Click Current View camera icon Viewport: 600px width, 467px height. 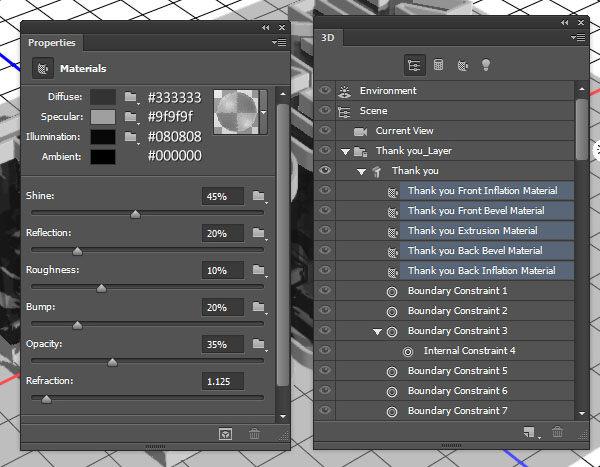[360, 131]
